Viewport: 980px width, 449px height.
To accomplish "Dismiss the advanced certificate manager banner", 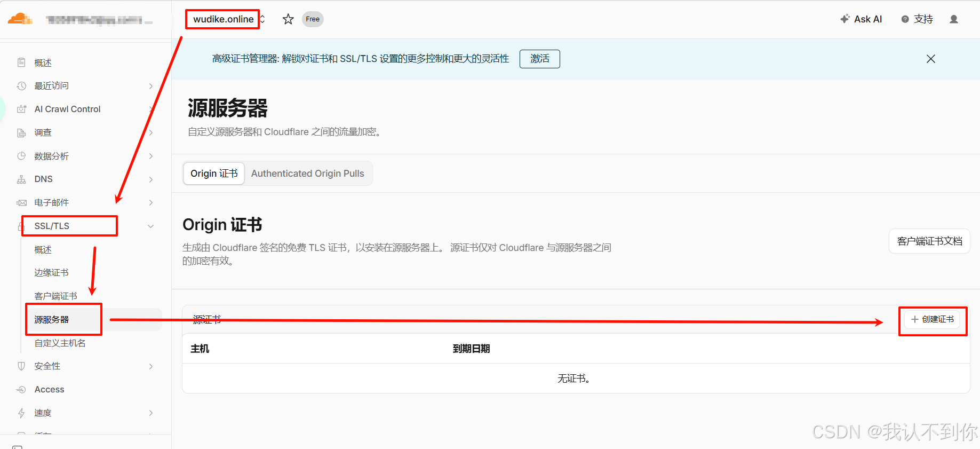I will [x=931, y=59].
